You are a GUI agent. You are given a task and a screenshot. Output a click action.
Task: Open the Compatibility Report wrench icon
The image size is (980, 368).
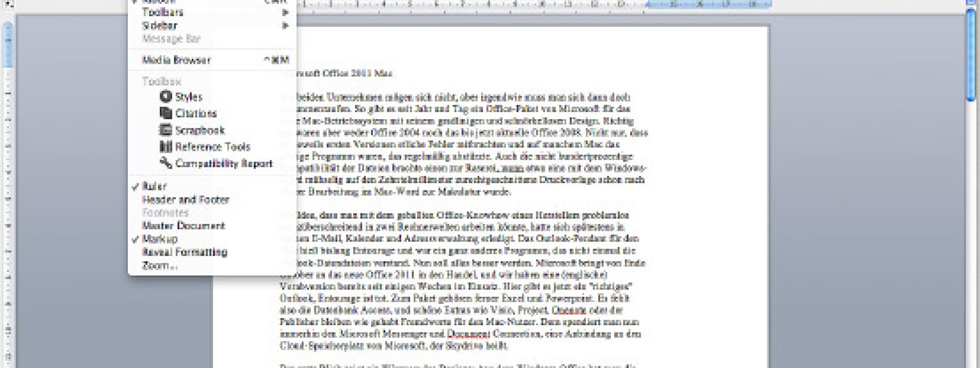click(166, 163)
